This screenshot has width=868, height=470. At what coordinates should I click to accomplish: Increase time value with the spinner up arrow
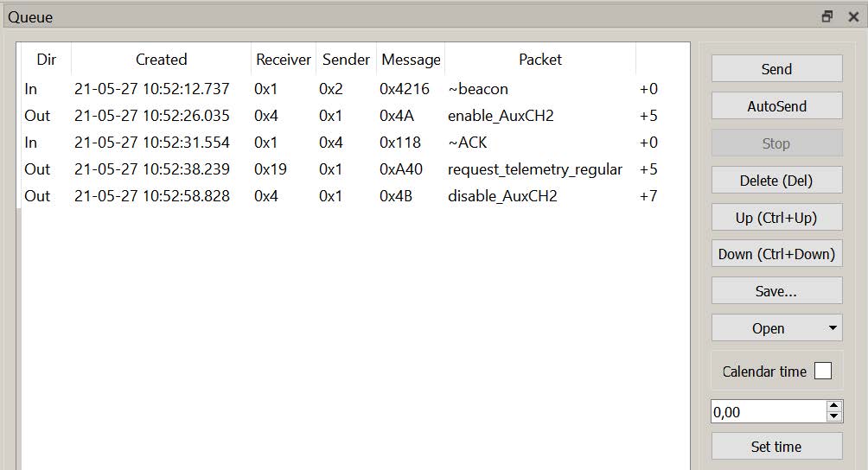(x=833, y=406)
